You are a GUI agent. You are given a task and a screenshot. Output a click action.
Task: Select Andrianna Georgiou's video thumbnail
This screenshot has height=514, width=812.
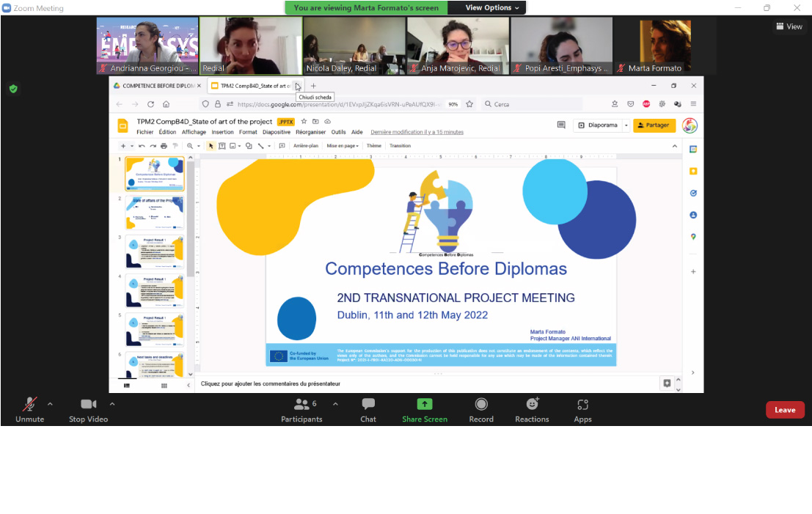point(147,45)
